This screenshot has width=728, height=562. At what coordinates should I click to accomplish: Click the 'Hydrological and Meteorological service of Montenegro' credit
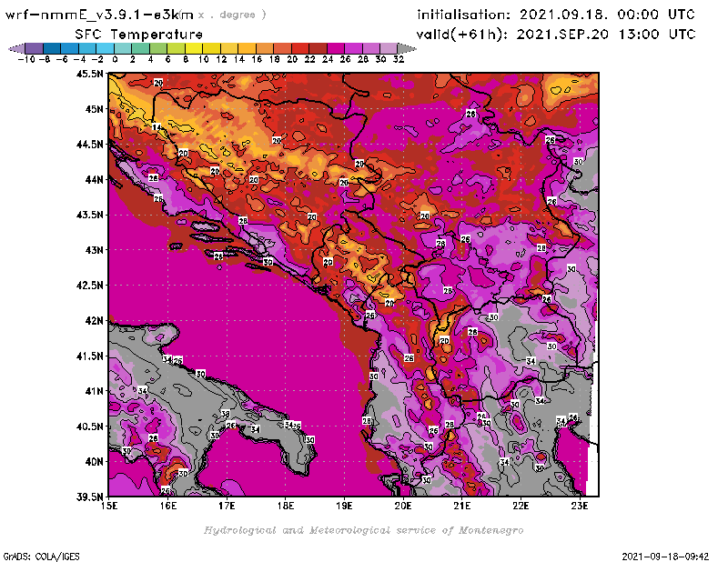tap(363, 530)
